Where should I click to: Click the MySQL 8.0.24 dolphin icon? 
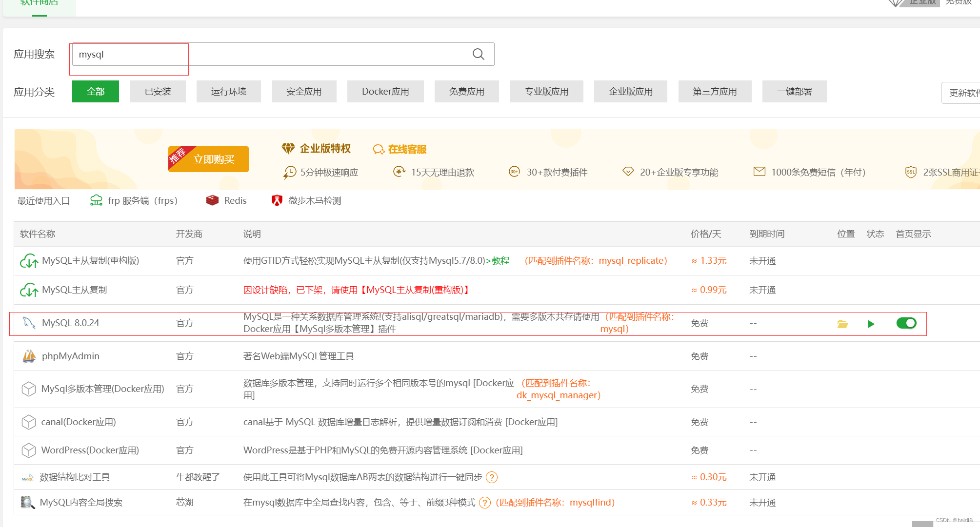click(x=29, y=323)
